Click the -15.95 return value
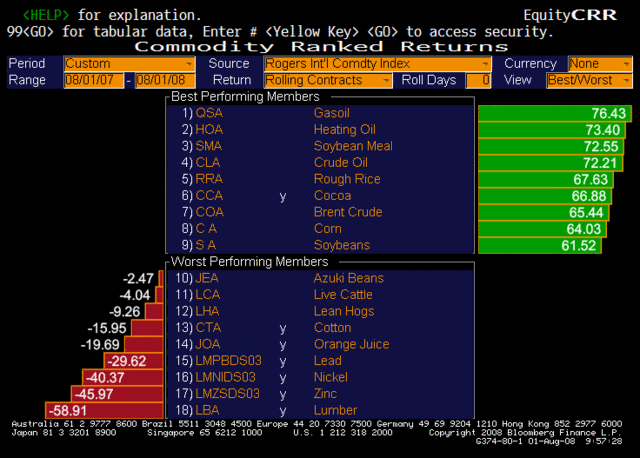This screenshot has width=640, height=458. pyautogui.click(x=107, y=329)
